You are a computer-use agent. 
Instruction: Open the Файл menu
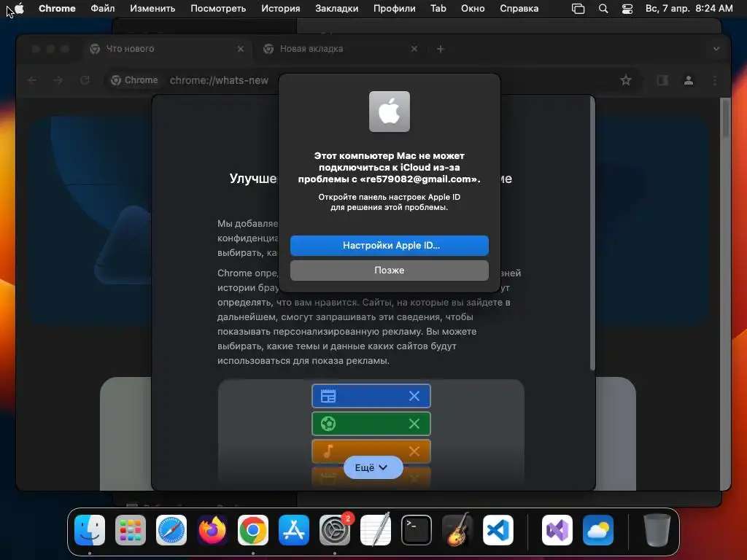(x=102, y=9)
